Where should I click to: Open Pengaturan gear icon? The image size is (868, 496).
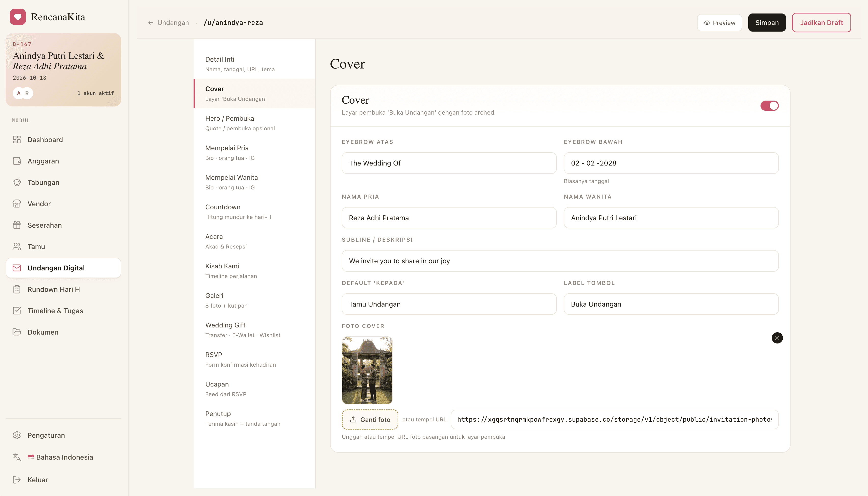17,435
